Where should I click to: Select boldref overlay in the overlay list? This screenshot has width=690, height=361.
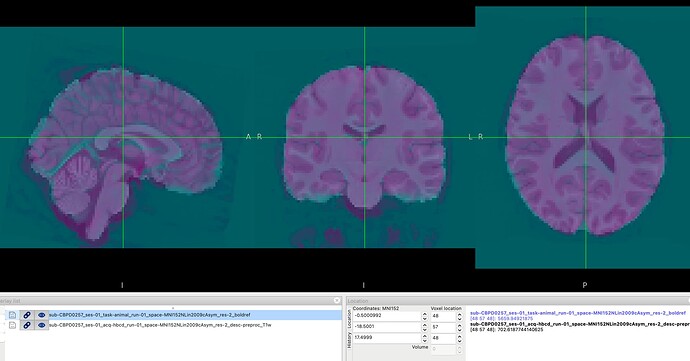[194, 315]
